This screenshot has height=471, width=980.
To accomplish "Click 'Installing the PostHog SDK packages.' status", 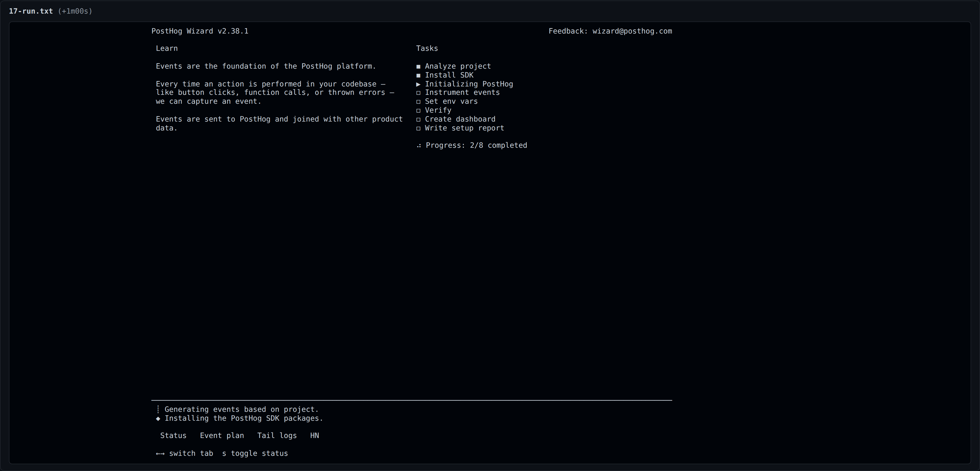I will pyautogui.click(x=244, y=418).
